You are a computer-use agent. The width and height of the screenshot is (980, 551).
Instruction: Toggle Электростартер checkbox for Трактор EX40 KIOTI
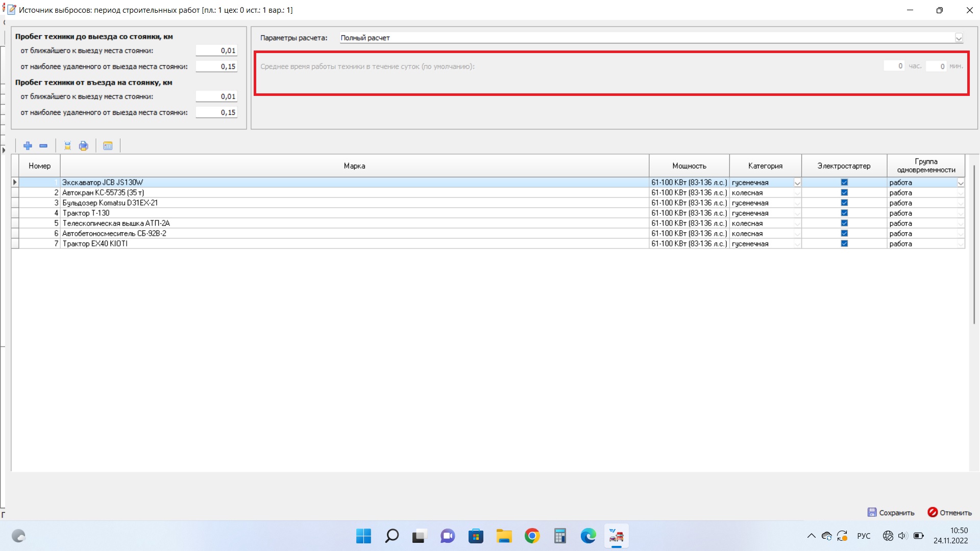click(x=844, y=243)
